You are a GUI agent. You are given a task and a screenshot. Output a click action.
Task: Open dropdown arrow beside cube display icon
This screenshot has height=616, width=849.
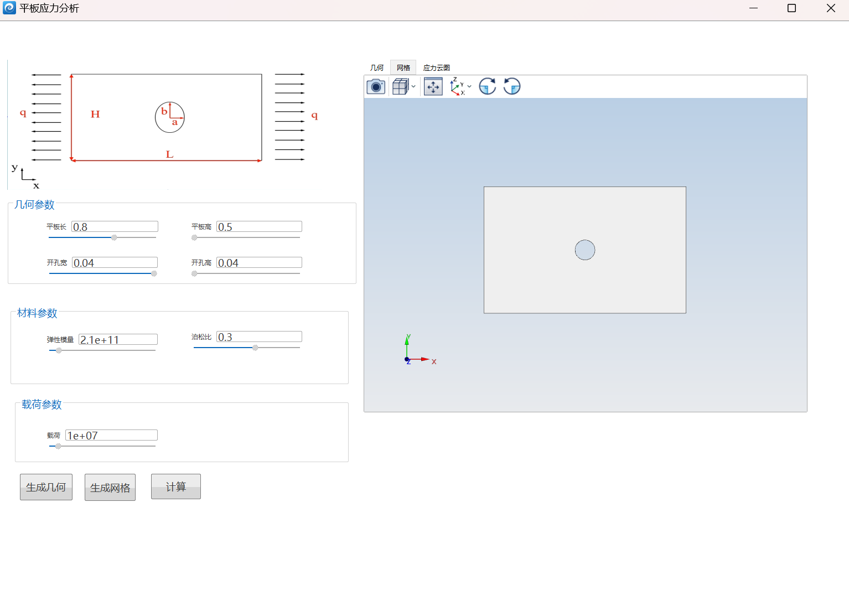413,86
